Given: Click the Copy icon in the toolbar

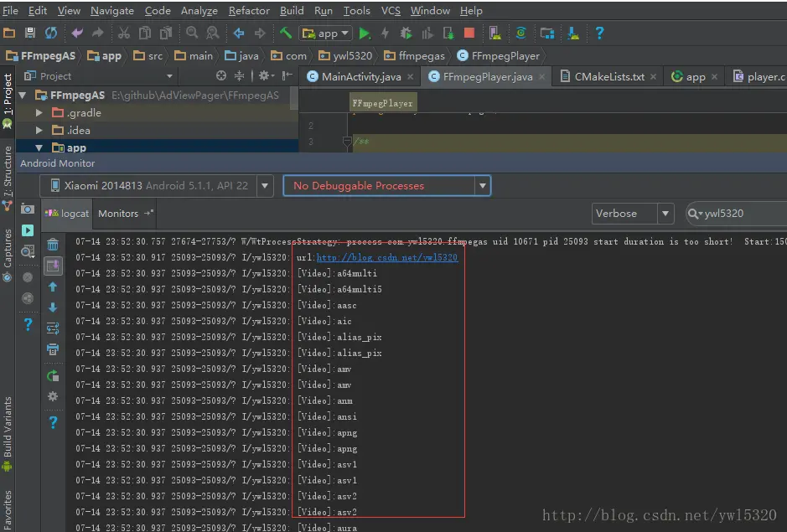Looking at the screenshot, I should [x=144, y=34].
